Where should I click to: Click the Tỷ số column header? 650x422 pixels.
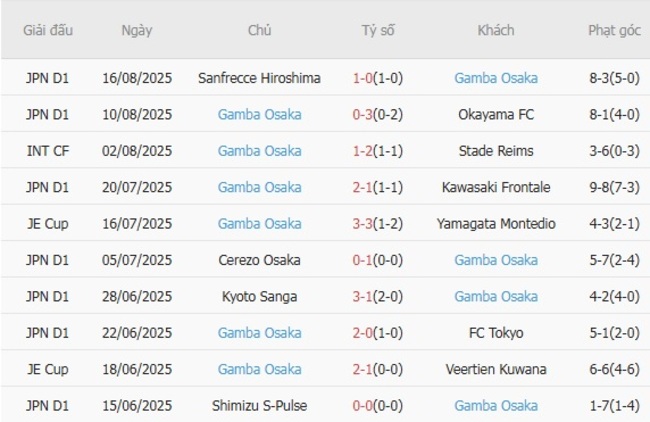(x=378, y=30)
